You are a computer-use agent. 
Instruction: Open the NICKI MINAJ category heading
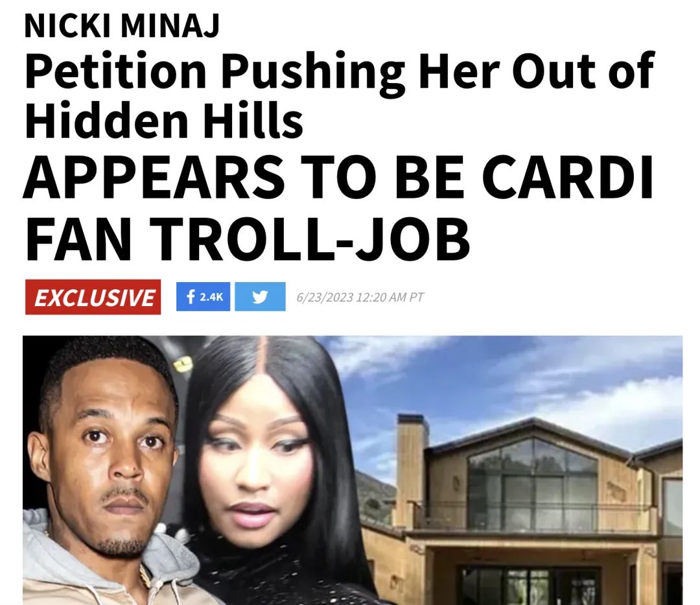[x=122, y=25]
